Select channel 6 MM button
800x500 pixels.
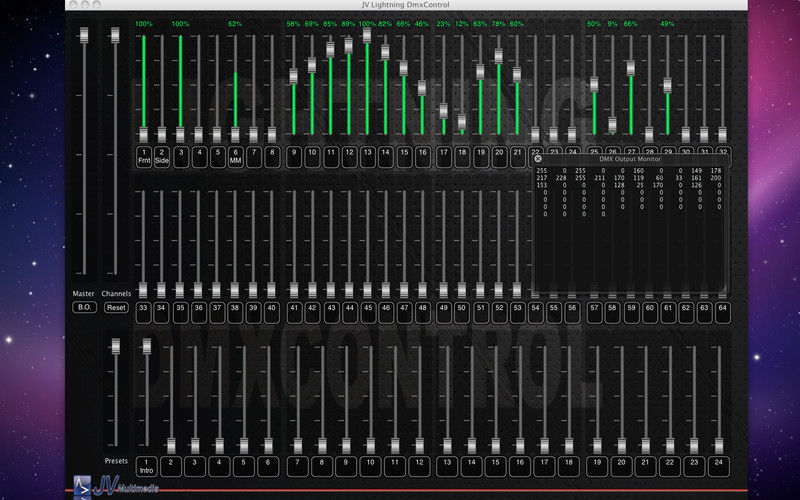pyautogui.click(x=235, y=157)
